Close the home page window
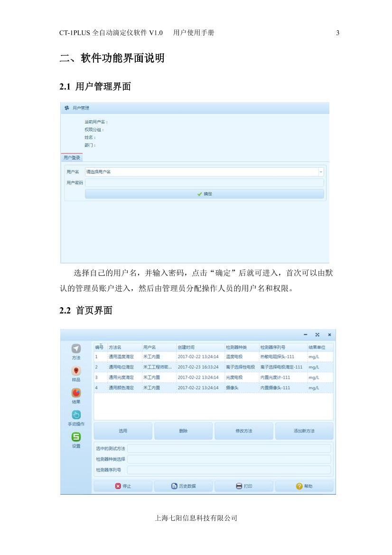The image size is (392, 555). 329,335
